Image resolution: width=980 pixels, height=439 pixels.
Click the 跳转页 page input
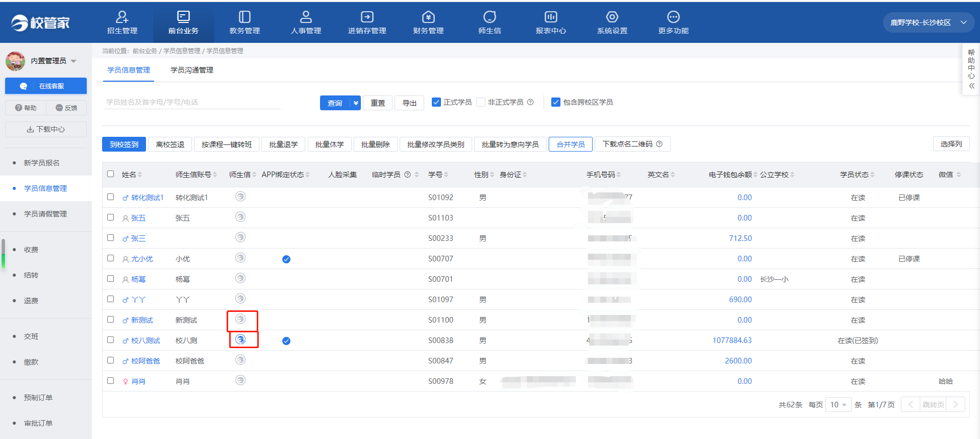pyautogui.click(x=933, y=404)
